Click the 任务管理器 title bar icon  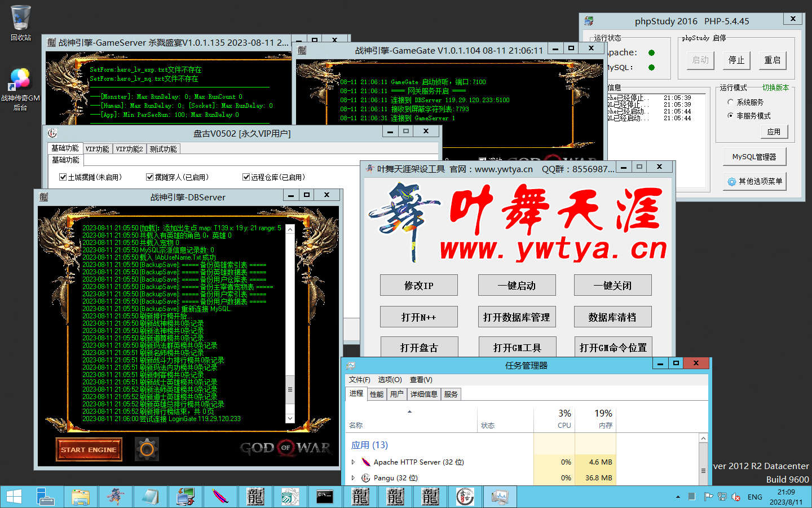[x=351, y=365]
